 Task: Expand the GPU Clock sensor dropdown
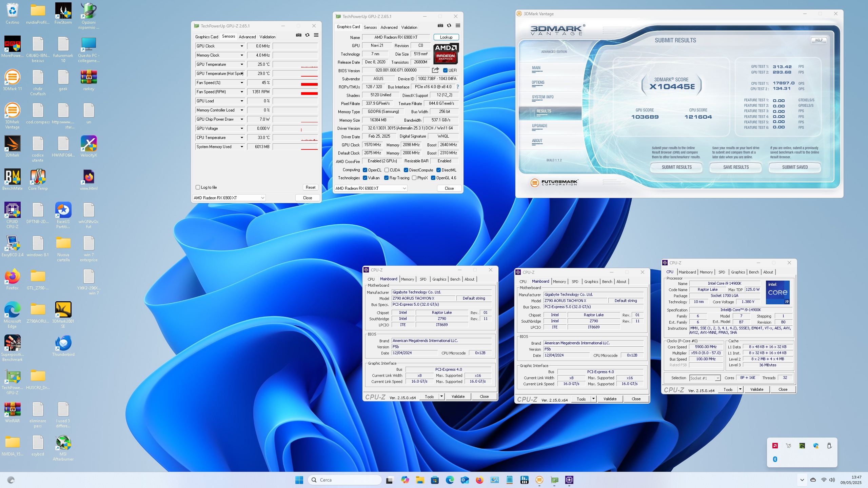click(x=242, y=46)
